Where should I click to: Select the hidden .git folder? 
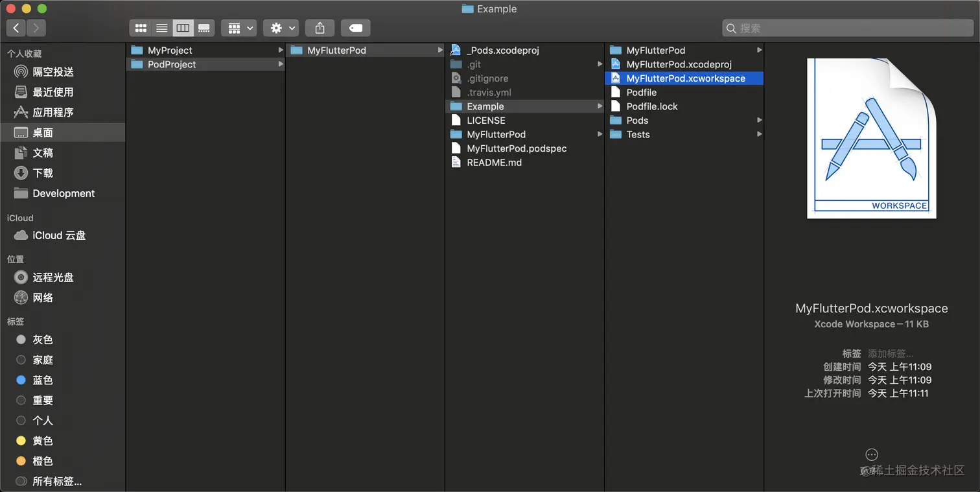[524, 64]
